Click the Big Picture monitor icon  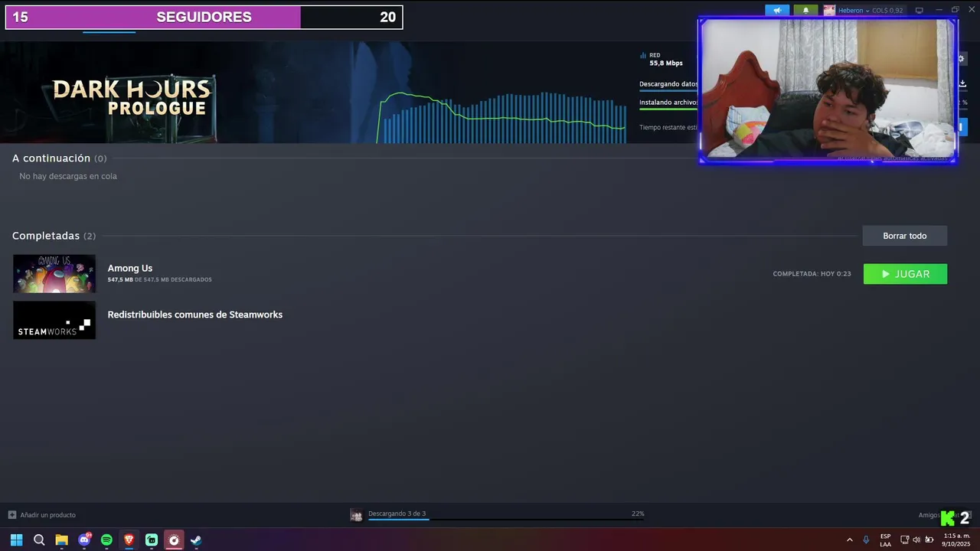point(920,10)
